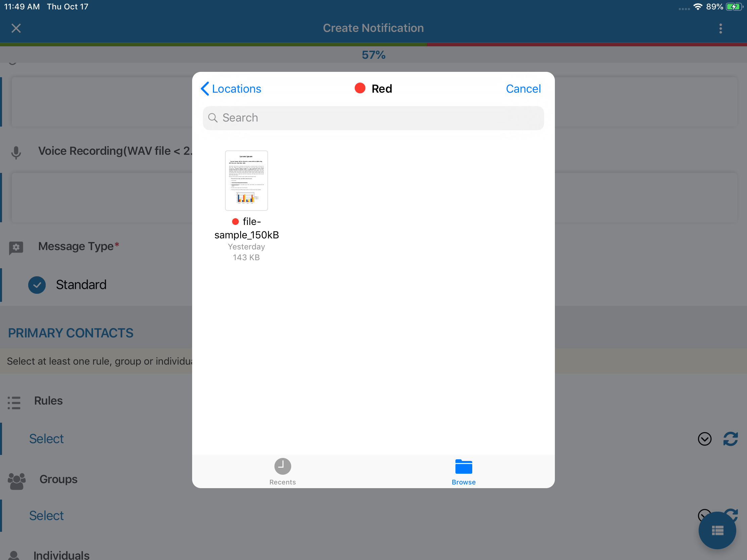Open the floating list action button
Screen dimensions: 747x560
pos(717,530)
